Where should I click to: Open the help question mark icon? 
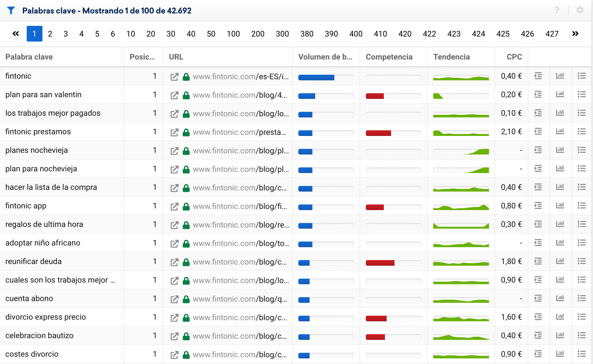point(557,10)
